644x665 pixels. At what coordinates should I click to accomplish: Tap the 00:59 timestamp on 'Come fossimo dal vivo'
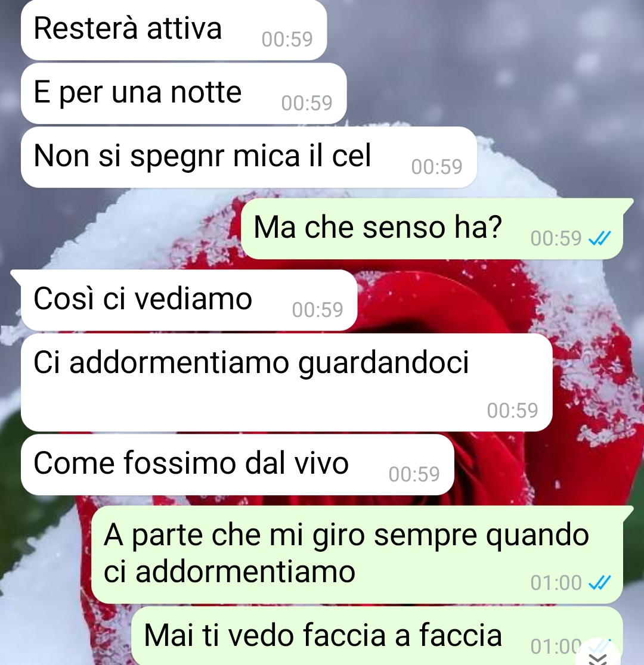(414, 474)
